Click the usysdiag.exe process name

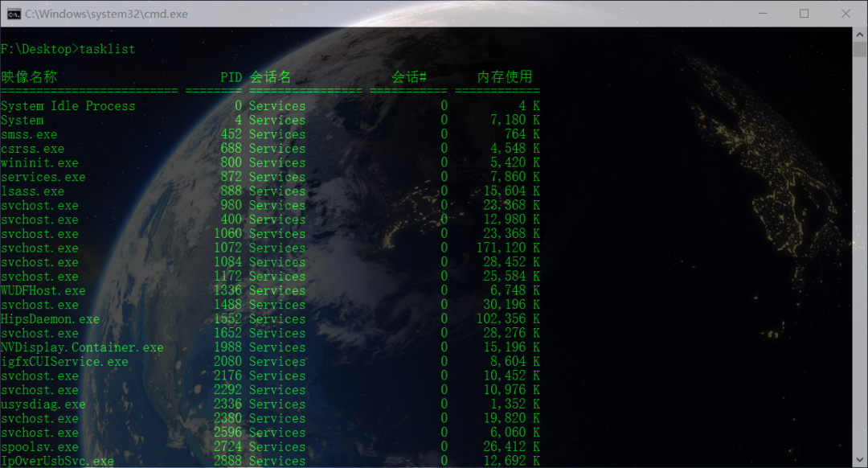(43, 404)
